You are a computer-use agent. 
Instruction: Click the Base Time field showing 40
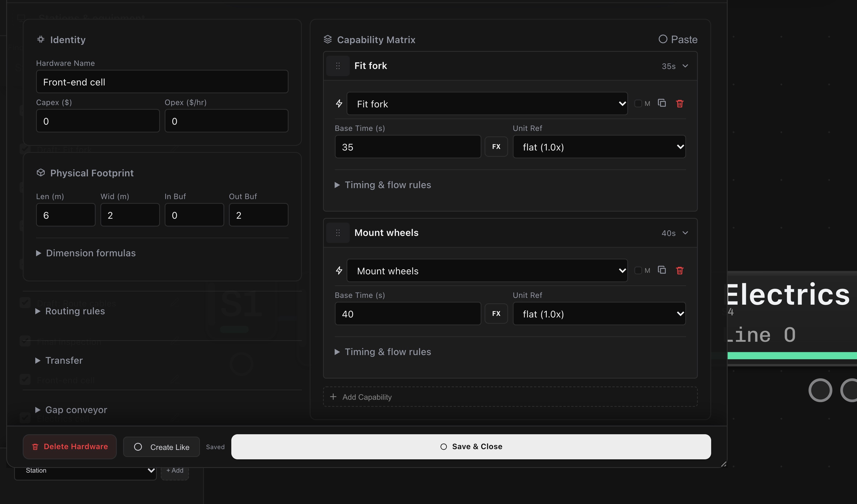(x=408, y=314)
